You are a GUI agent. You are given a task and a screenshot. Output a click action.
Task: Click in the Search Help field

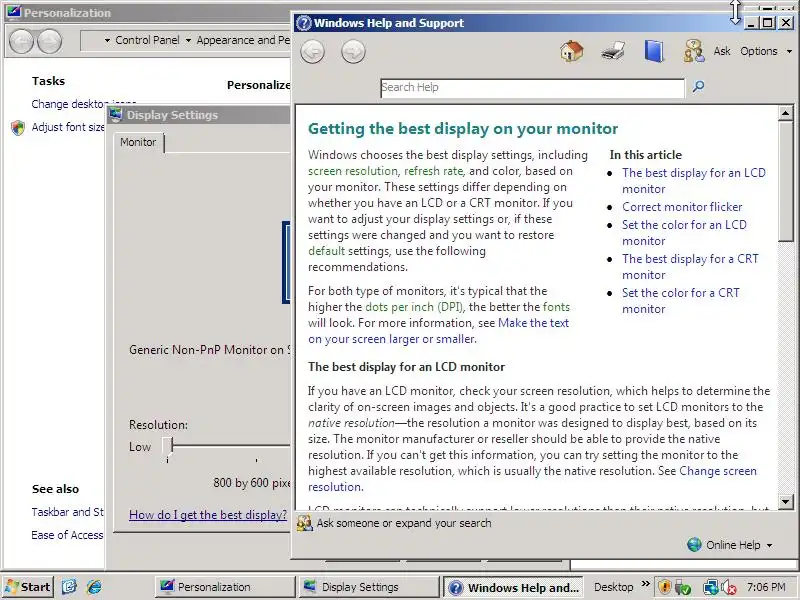[x=532, y=87]
